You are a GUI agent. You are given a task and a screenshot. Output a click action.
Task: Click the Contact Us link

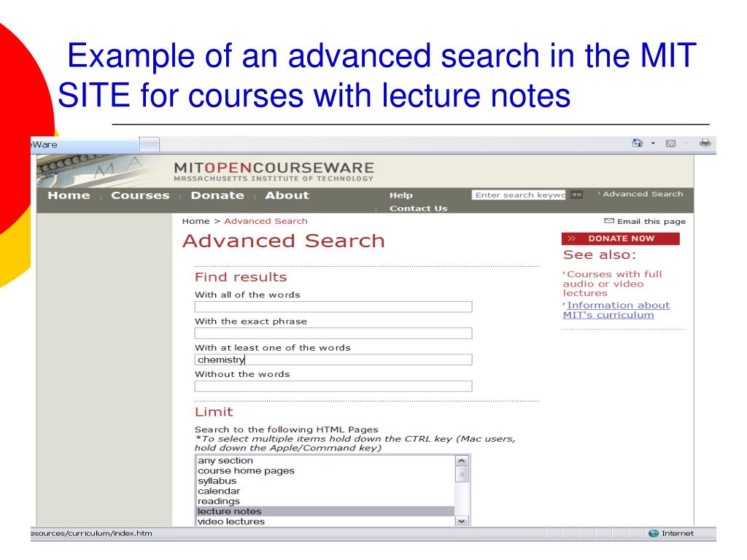click(x=418, y=209)
